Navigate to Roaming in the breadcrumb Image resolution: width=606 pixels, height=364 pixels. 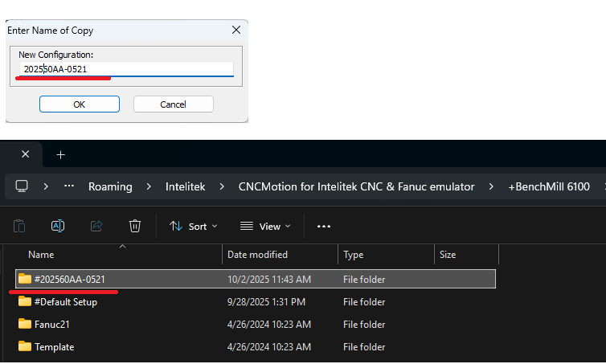click(x=110, y=186)
